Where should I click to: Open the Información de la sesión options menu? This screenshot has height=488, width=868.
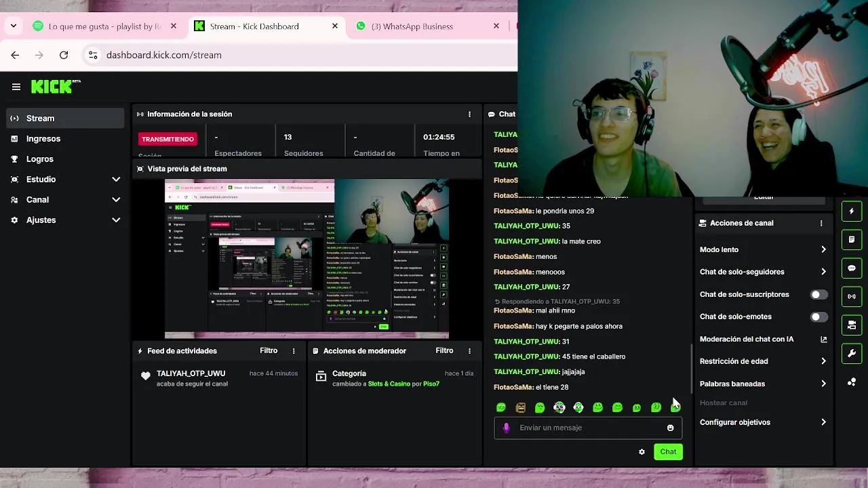pyautogui.click(x=469, y=115)
